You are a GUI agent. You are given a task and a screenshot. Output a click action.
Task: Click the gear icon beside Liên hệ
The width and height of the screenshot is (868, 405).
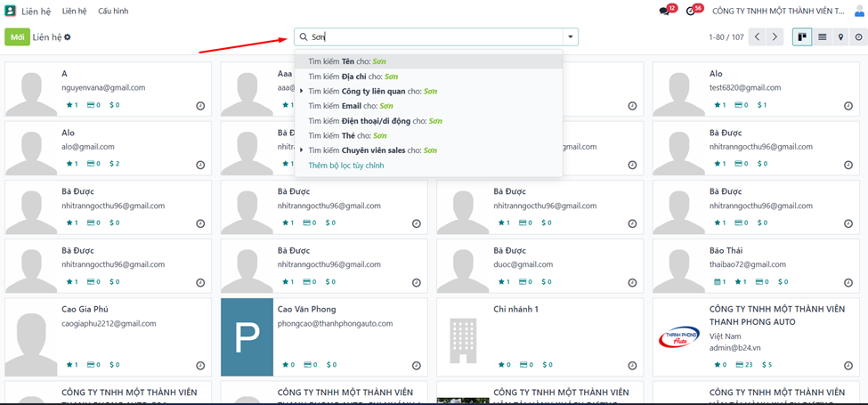pyautogui.click(x=68, y=37)
